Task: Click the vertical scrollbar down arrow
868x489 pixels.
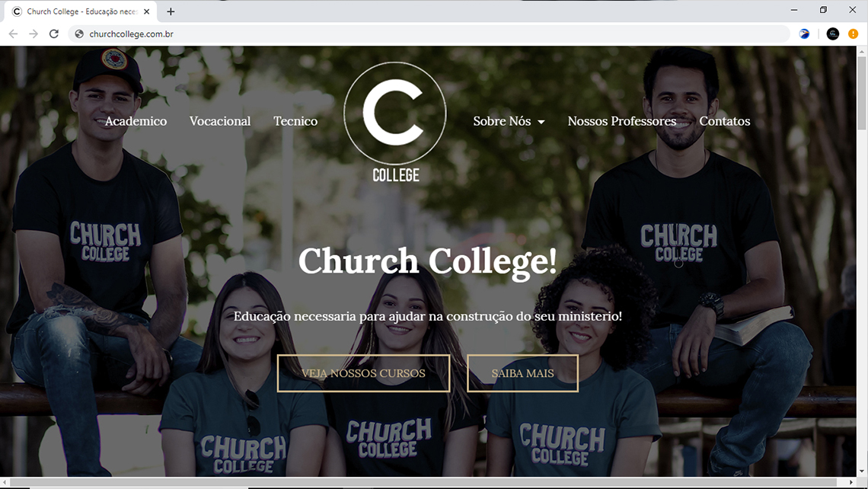Action: point(861,471)
